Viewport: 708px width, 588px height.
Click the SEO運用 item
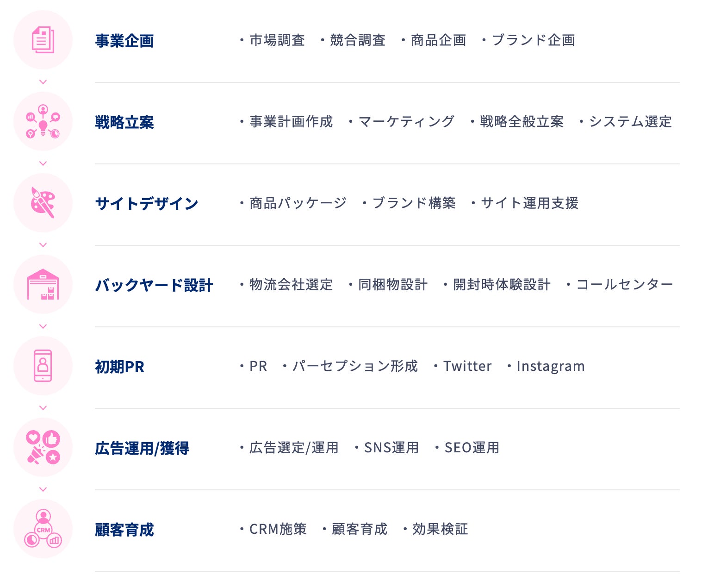point(472,448)
